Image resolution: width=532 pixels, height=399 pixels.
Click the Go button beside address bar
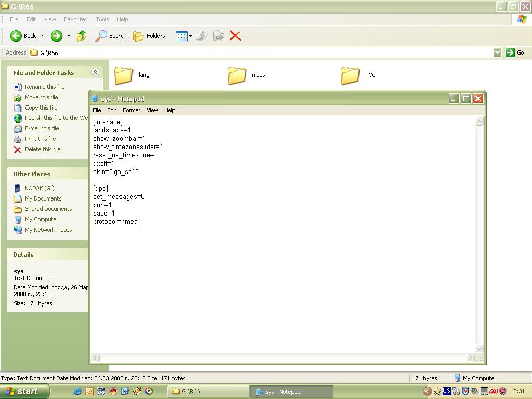[515, 52]
